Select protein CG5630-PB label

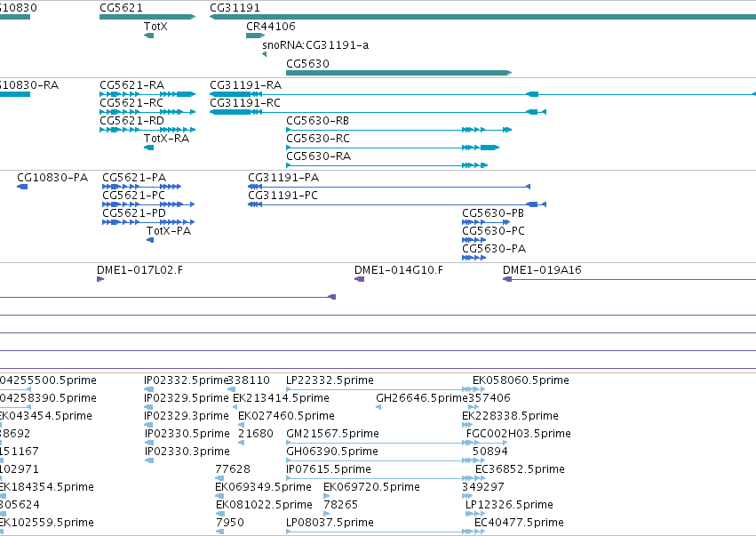click(493, 213)
